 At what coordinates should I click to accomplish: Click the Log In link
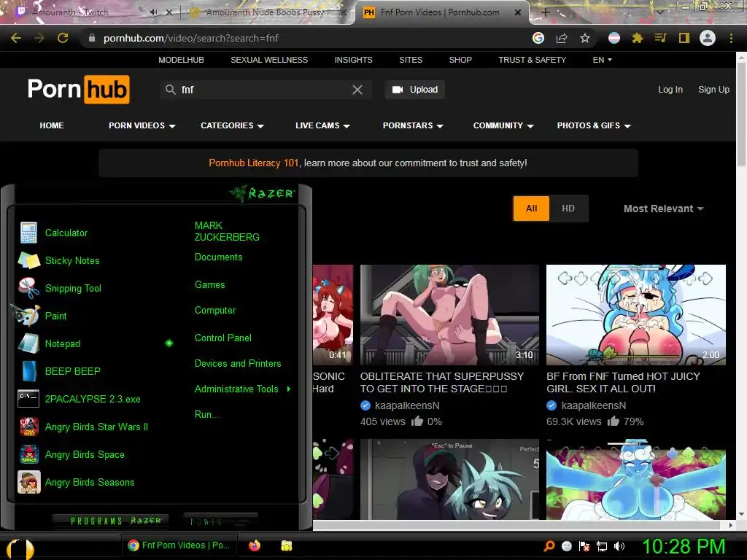[x=670, y=90]
